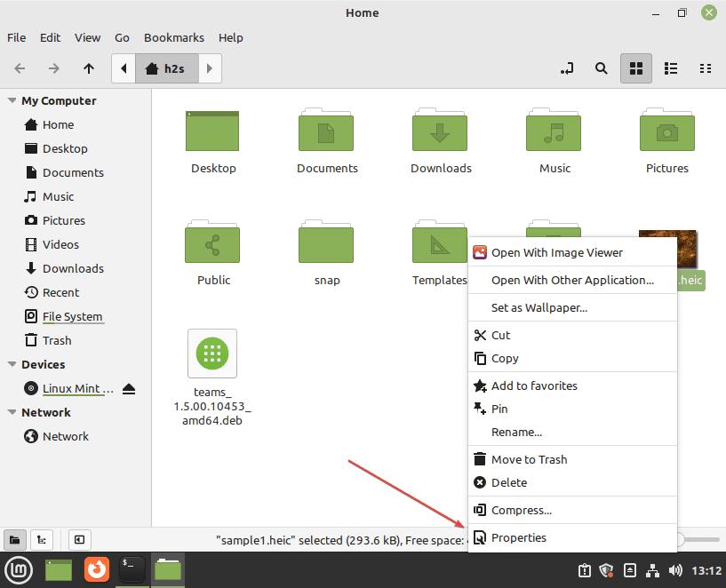Eject the Linux Mint device

pos(129,387)
